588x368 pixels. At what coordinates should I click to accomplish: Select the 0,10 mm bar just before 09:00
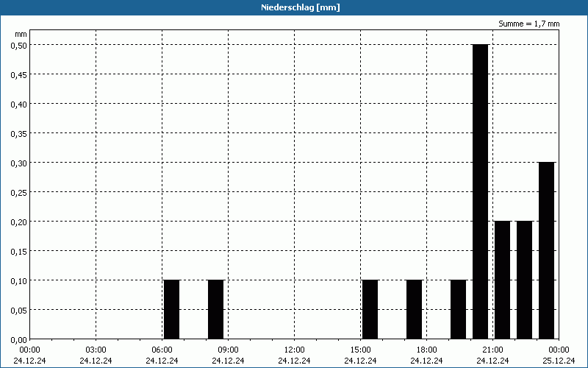[215, 310]
